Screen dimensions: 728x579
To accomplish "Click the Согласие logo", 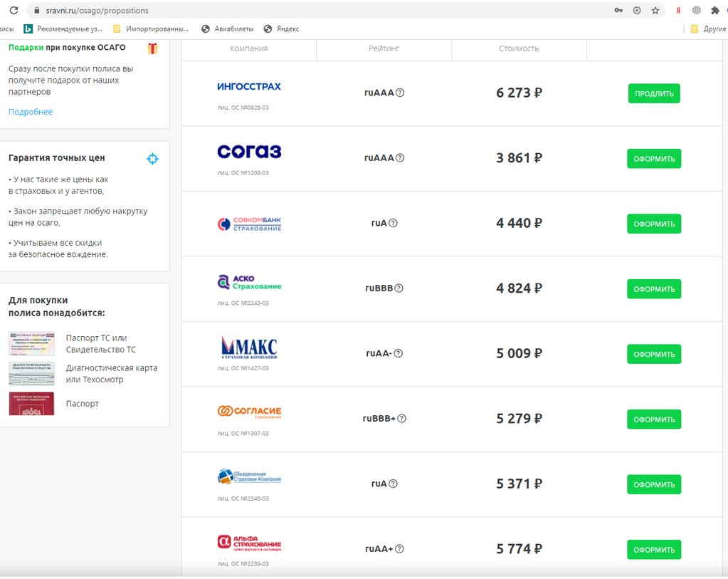I will coord(249,412).
